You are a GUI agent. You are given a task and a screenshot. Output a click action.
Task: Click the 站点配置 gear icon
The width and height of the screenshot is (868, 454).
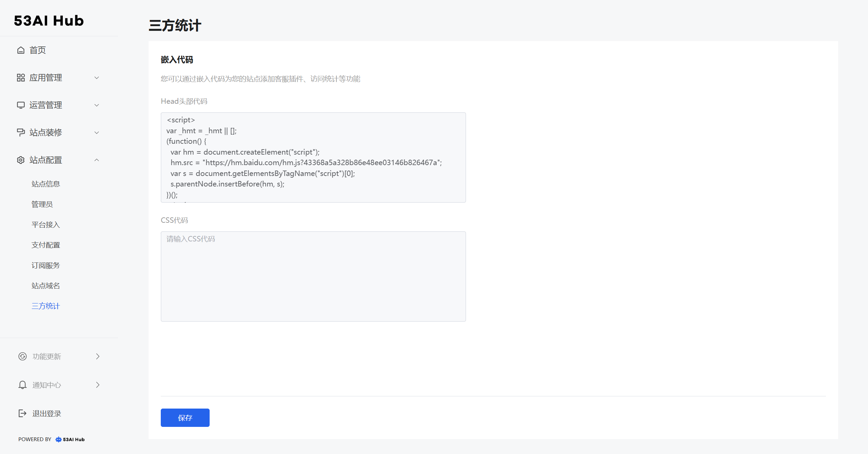(21, 160)
